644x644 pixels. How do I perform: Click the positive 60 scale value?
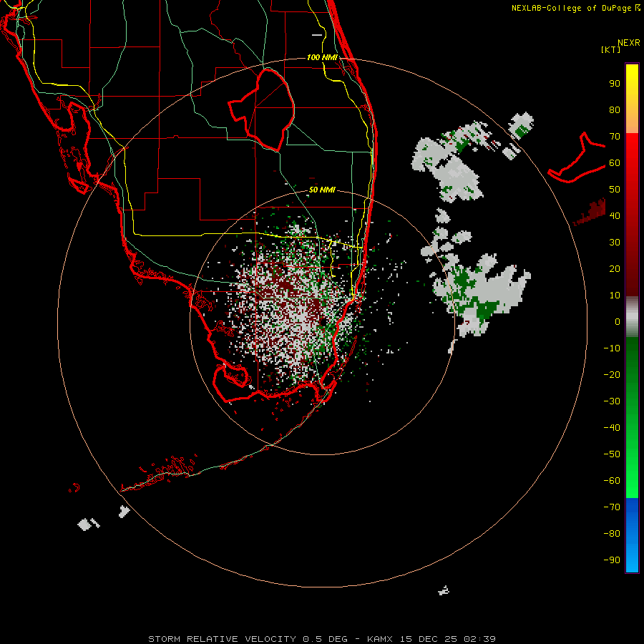click(x=615, y=162)
